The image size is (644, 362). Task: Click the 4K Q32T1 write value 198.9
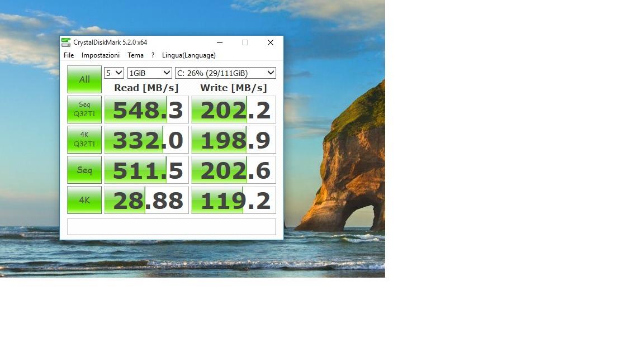click(x=234, y=140)
